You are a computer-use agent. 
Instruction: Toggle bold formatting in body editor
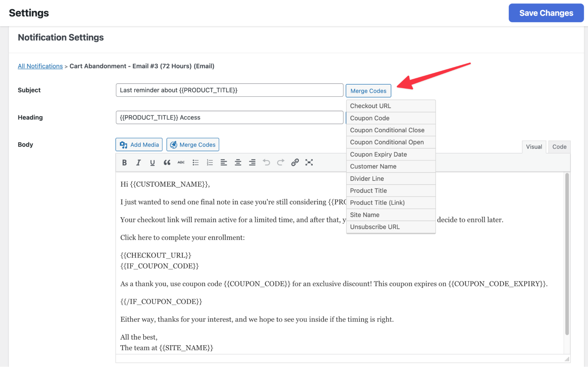tap(124, 162)
